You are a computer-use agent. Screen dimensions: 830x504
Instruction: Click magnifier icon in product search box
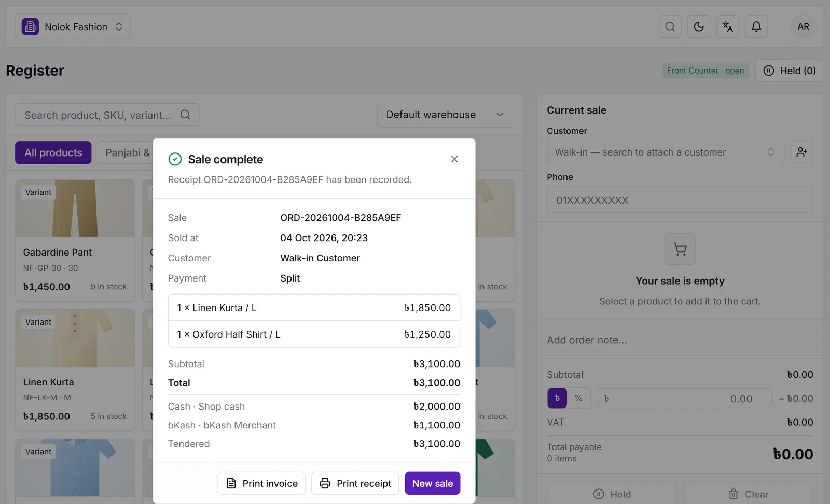tap(185, 115)
